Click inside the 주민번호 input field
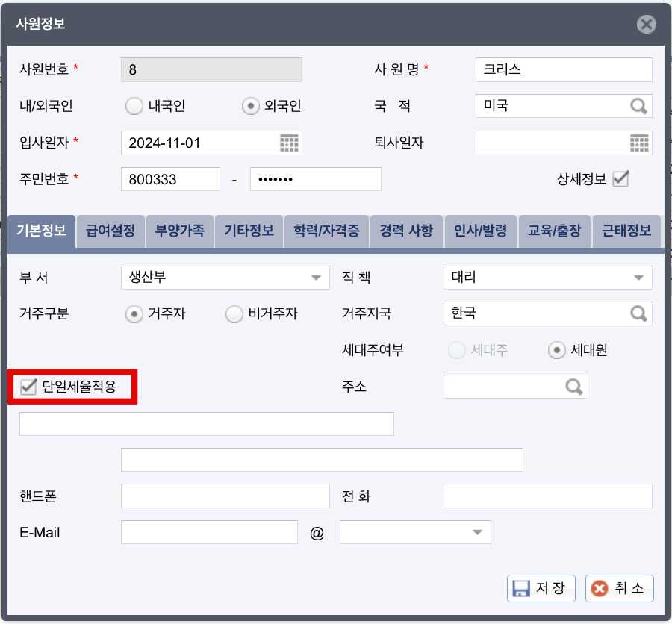672x624 pixels. (x=172, y=178)
